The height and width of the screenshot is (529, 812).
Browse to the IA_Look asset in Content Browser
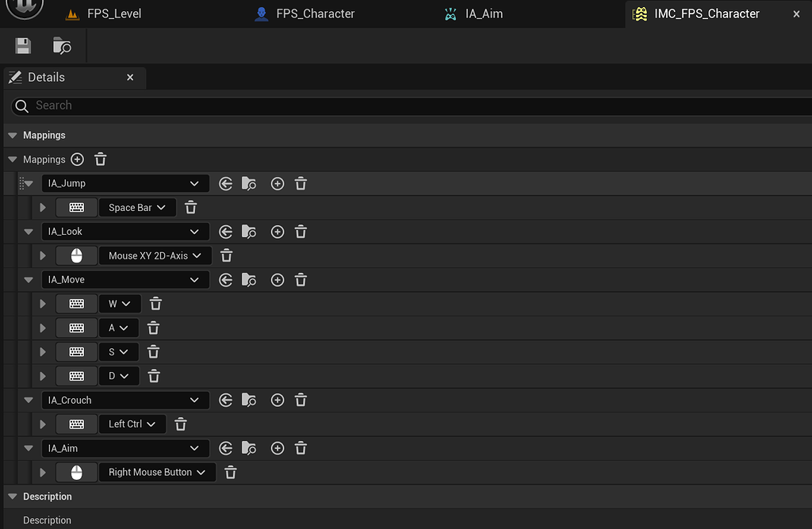249,232
